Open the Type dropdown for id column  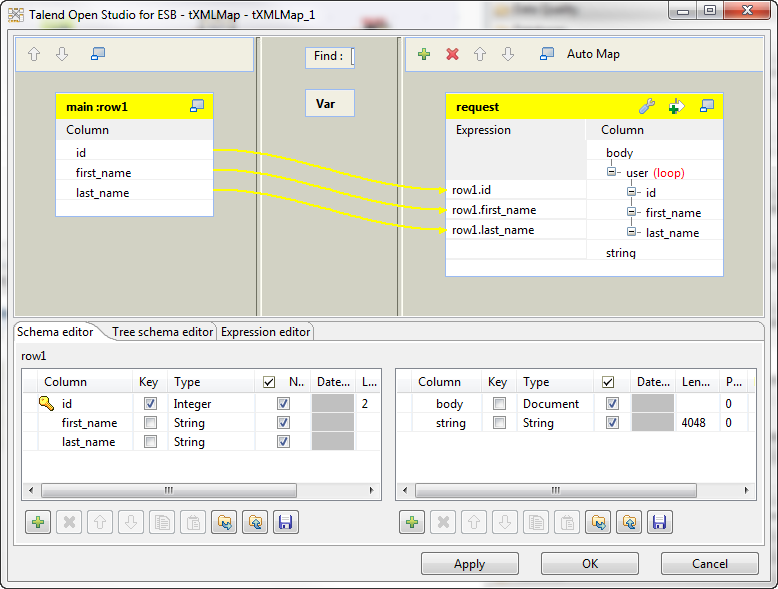point(210,404)
